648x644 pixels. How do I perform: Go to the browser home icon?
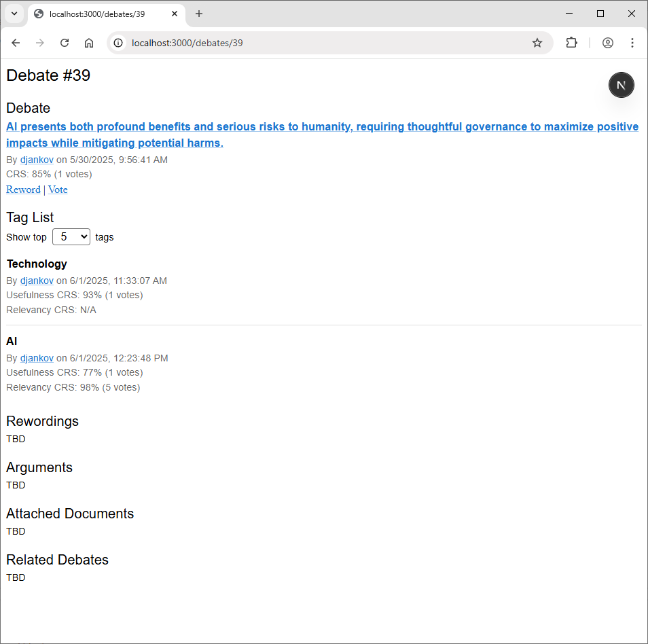89,43
